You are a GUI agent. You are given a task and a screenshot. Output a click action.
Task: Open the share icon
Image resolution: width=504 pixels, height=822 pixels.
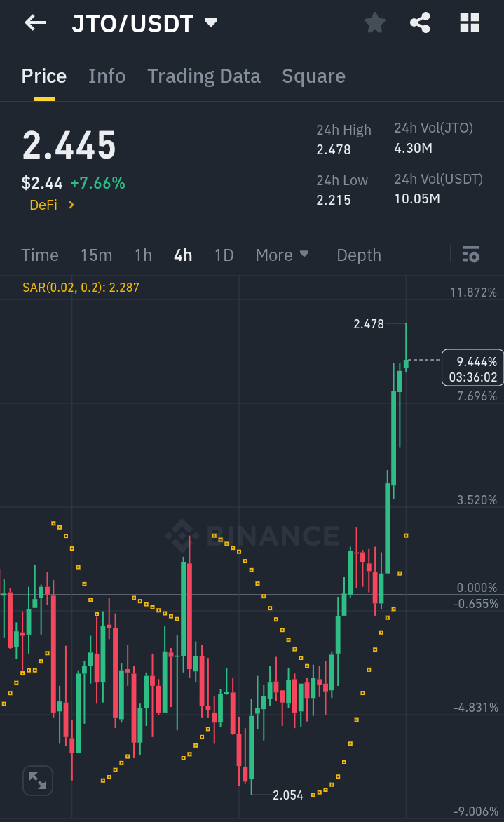coord(420,22)
